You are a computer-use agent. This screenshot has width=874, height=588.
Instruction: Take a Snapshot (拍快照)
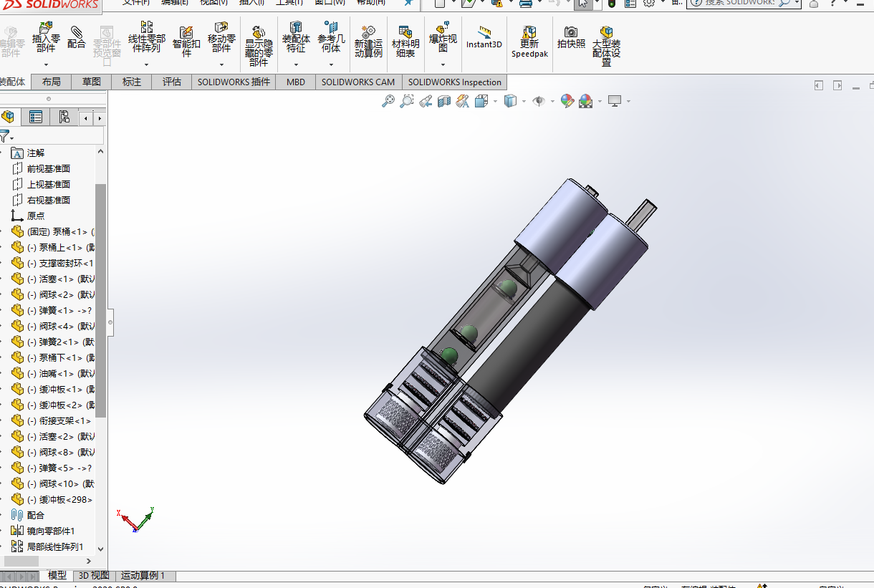(x=571, y=37)
